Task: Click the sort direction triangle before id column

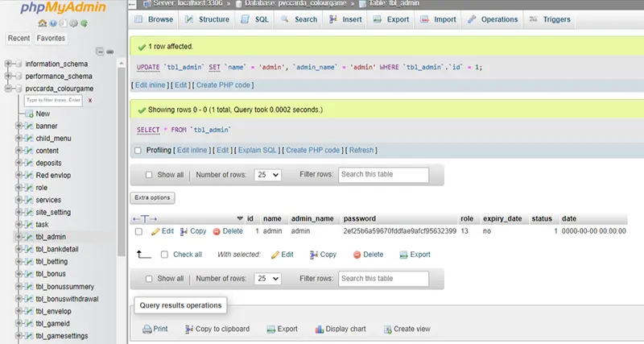Action: [x=240, y=218]
